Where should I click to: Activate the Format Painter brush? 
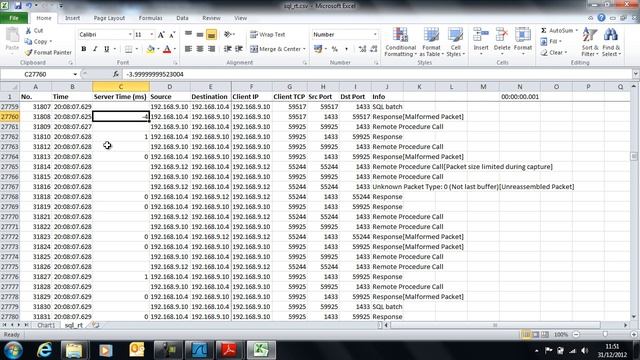48,52
